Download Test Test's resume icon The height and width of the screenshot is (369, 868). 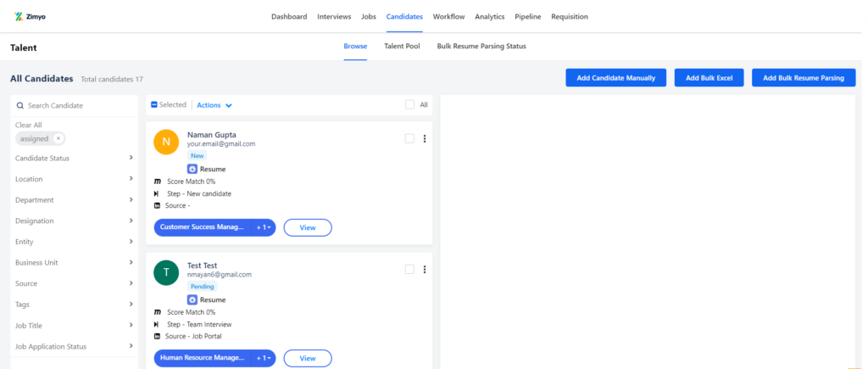tap(192, 299)
